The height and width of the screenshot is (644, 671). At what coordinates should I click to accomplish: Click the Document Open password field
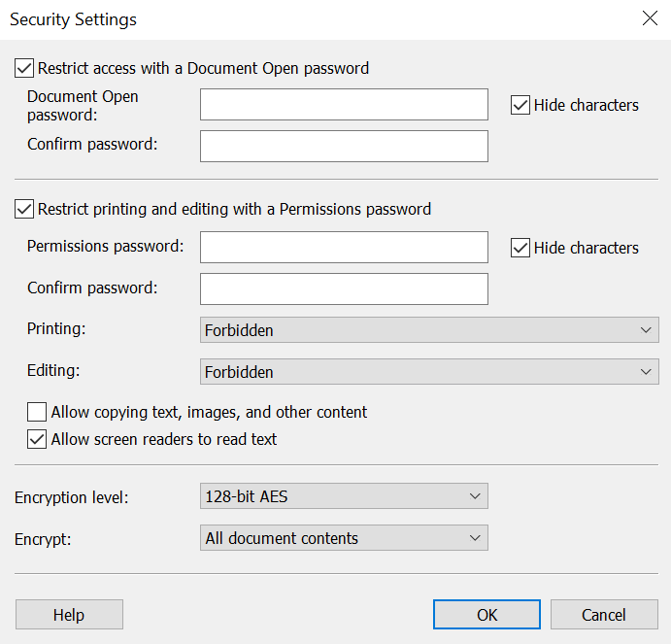pos(344,105)
